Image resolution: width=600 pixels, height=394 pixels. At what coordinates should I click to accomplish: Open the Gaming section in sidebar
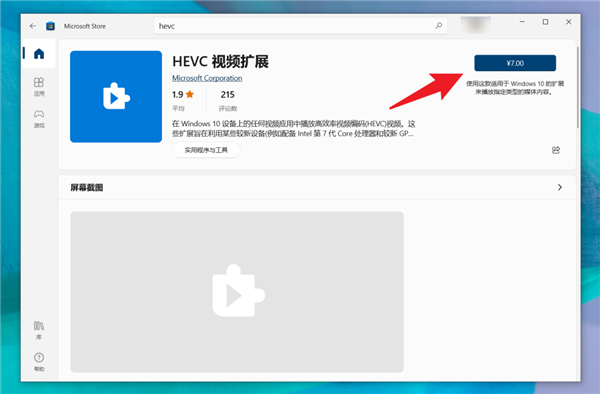click(39, 119)
